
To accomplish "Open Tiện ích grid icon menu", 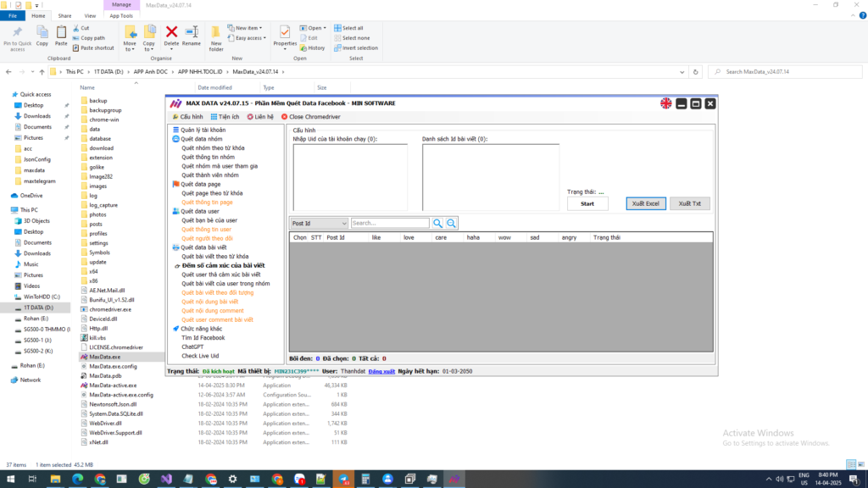I will (225, 117).
